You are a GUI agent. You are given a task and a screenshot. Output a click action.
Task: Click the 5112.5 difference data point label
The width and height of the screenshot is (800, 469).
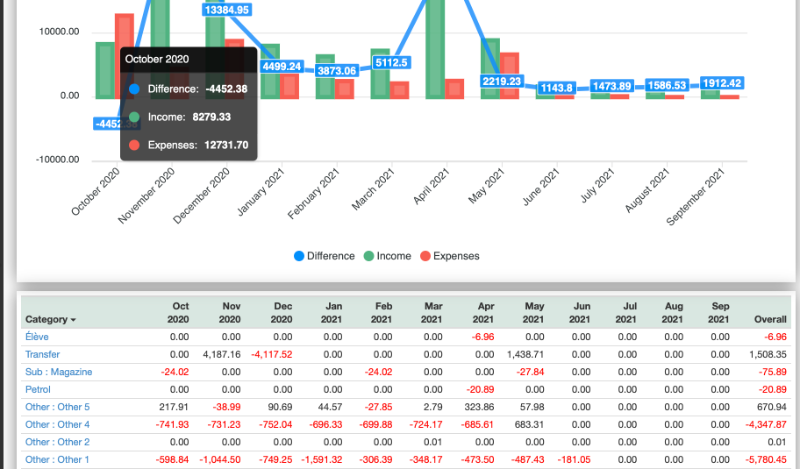[391, 62]
